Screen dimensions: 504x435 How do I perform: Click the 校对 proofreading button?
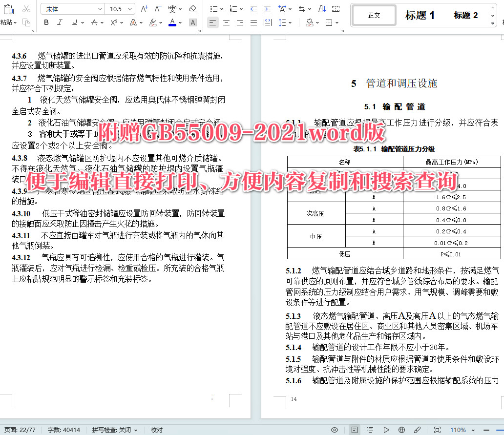click(156, 430)
